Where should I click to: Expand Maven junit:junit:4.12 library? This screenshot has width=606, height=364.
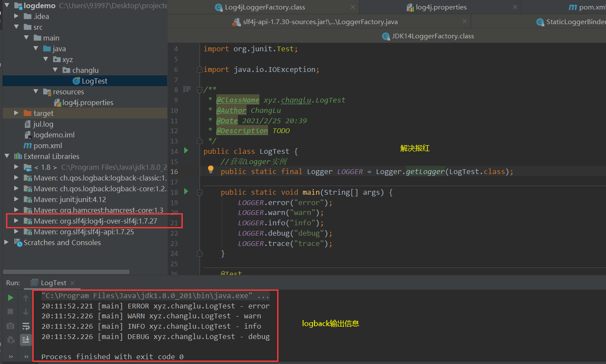(x=16, y=199)
